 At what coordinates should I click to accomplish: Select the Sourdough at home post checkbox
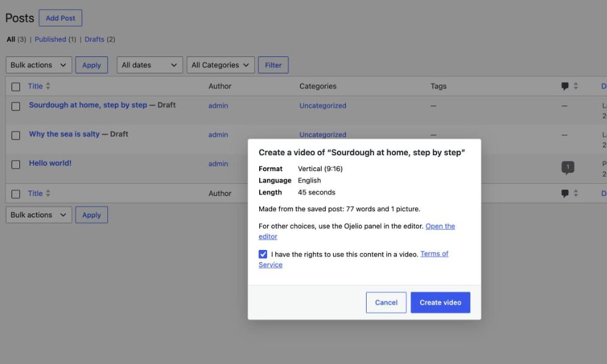coord(16,106)
